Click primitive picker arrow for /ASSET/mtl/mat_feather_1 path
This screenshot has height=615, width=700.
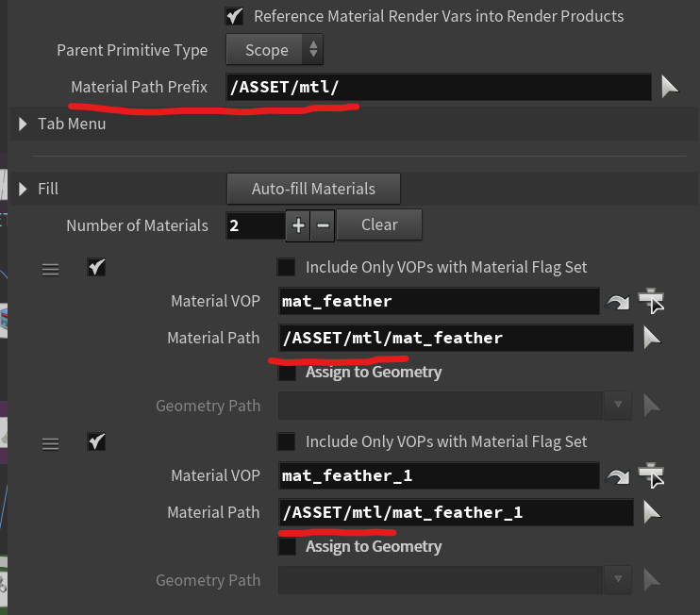pyautogui.click(x=652, y=512)
